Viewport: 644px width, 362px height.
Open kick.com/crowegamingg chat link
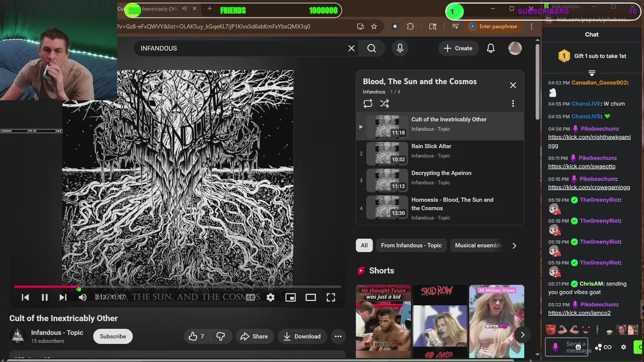tap(589, 188)
